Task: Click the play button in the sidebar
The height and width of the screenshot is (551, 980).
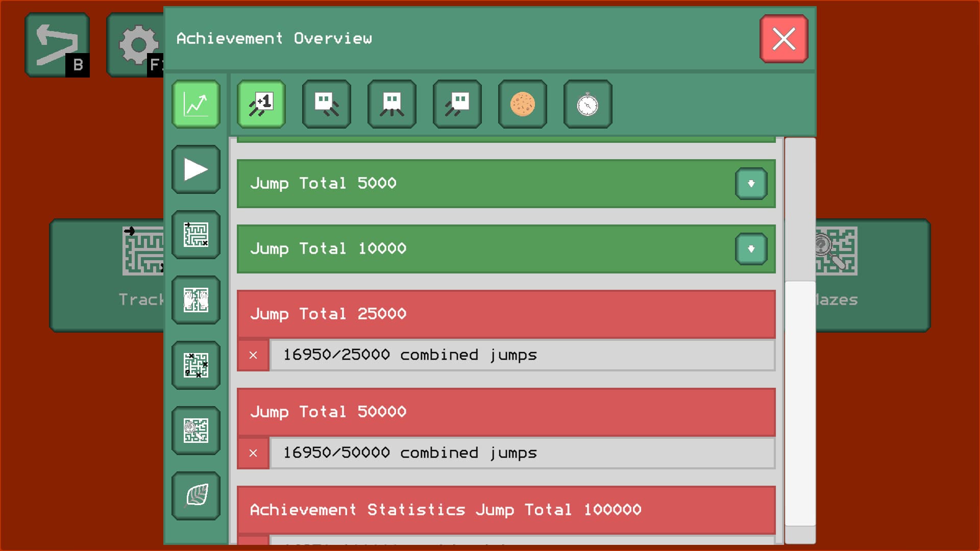Action: click(195, 169)
